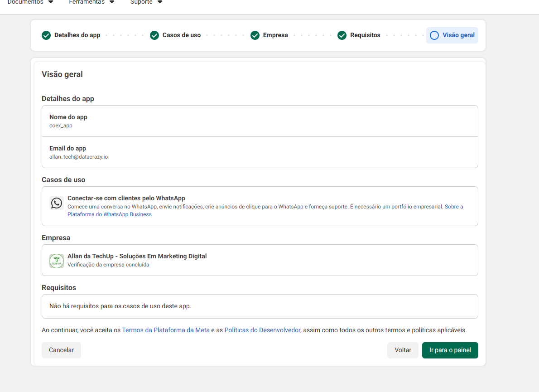539x392 pixels.
Task: Expand the Ferramentas dropdown arrow
Action: [112, 2]
